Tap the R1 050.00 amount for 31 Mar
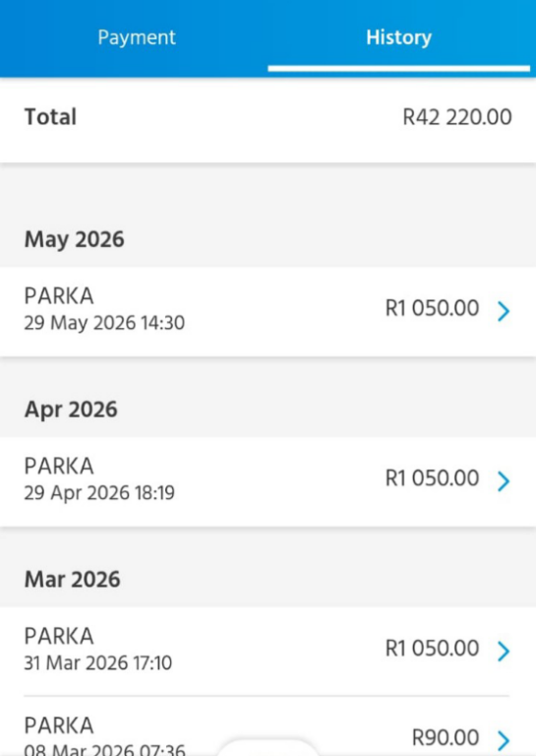Screen dimensions: 536x756 click(x=432, y=648)
